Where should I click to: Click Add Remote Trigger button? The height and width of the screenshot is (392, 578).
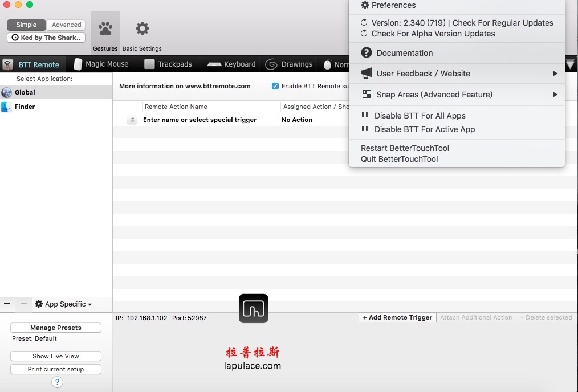point(397,317)
